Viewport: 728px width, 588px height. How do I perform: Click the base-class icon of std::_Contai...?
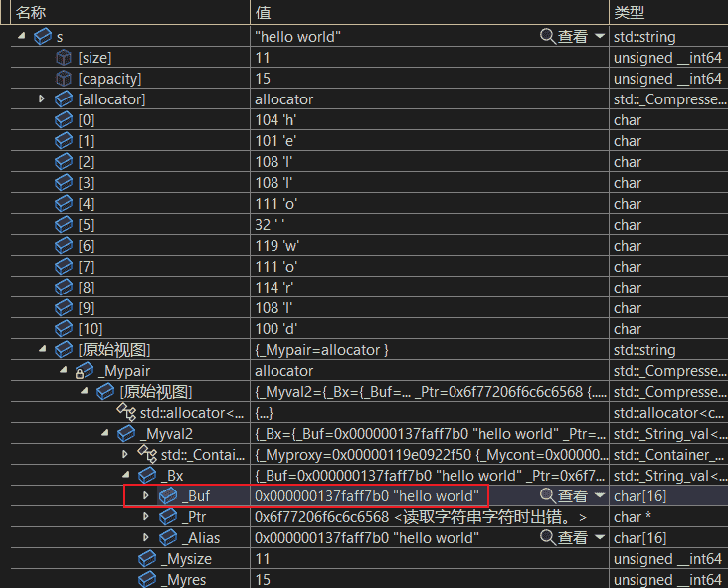tap(147, 454)
